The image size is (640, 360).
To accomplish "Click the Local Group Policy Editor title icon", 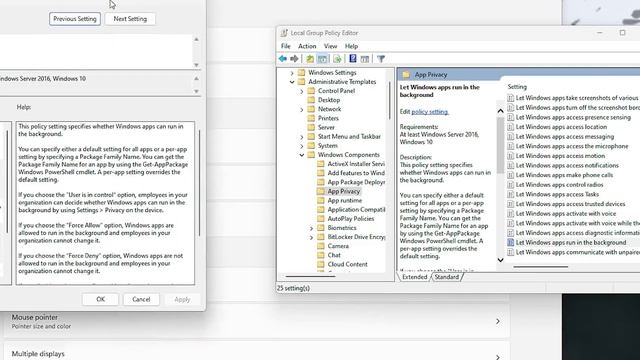I will point(284,33).
